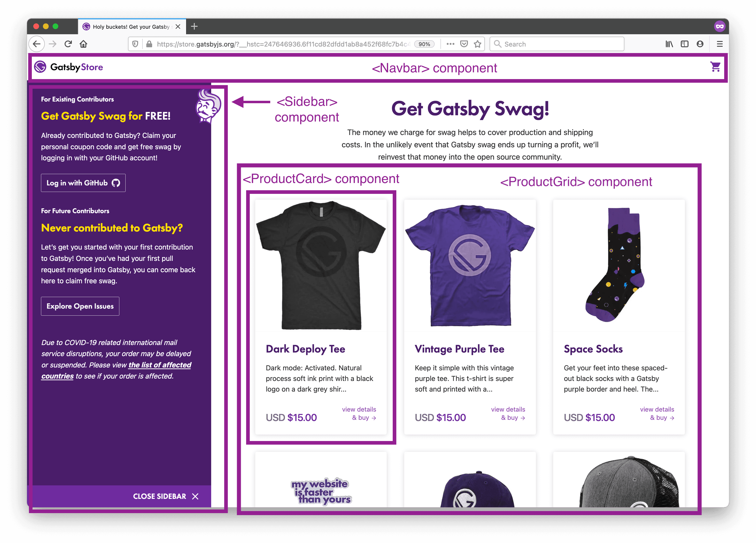The width and height of the screenshot is (756, 543).
Task: Click the Gatsby Store logo icon
Action: click(x=40, y=67)
